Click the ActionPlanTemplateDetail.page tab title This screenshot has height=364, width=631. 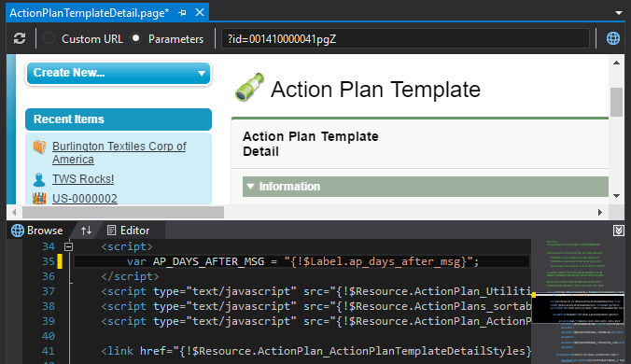[x=90, y=13]
